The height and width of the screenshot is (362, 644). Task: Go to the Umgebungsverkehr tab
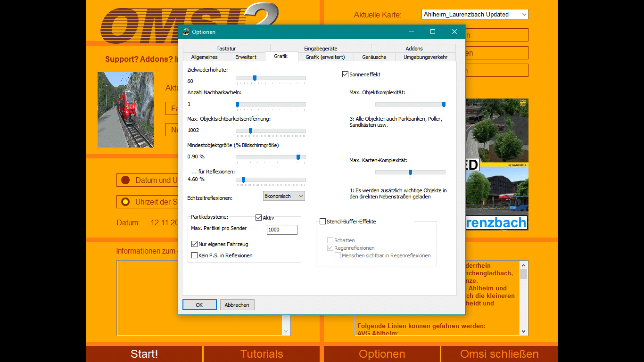(425, 57)
